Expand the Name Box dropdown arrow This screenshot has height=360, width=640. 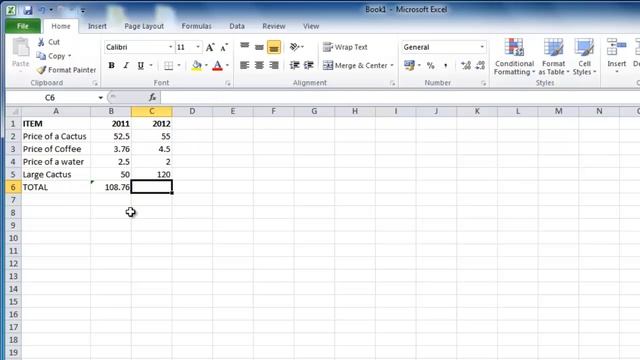[100, 98]
